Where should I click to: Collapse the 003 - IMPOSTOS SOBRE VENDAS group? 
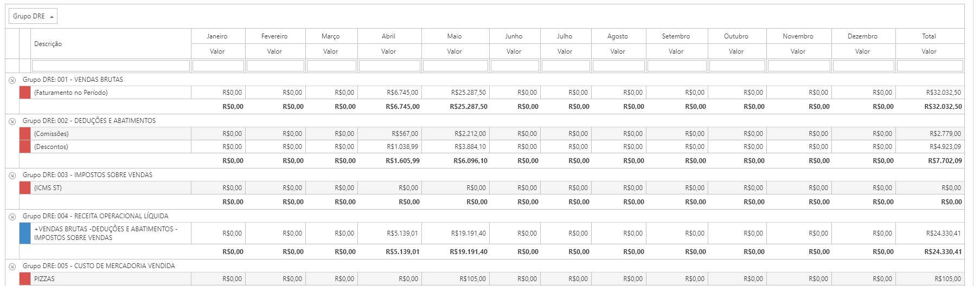(12, 175)
